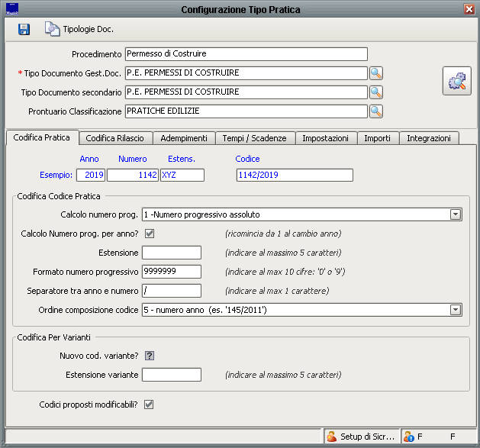
Task: Open lookup for Prontuario Classificazione
Action: tap(375, 111)
